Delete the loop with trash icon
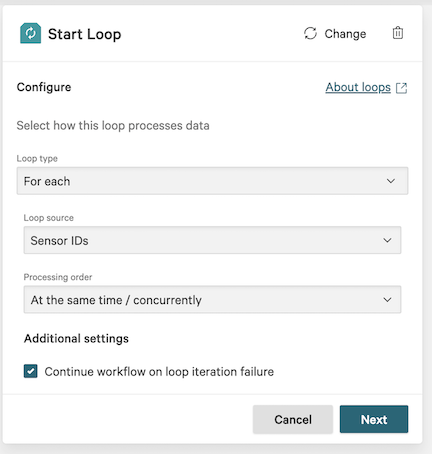 pyautogui.click(x=398, y=33)
